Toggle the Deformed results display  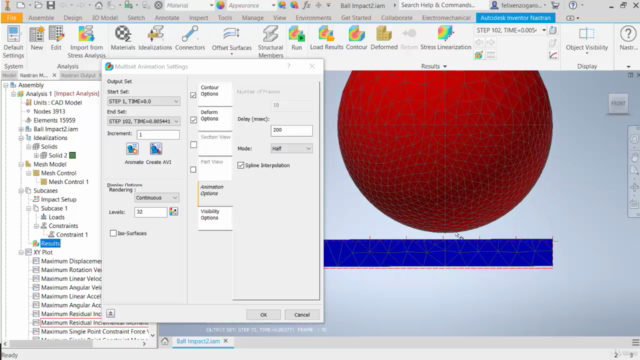384,38
